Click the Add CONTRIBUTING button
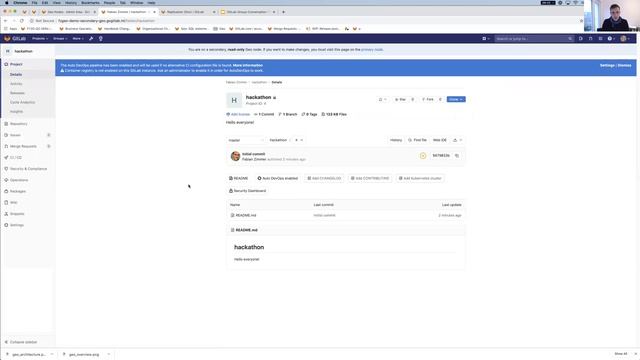The height and width of the screenshot is (360, 640). (x=370, y=178)
